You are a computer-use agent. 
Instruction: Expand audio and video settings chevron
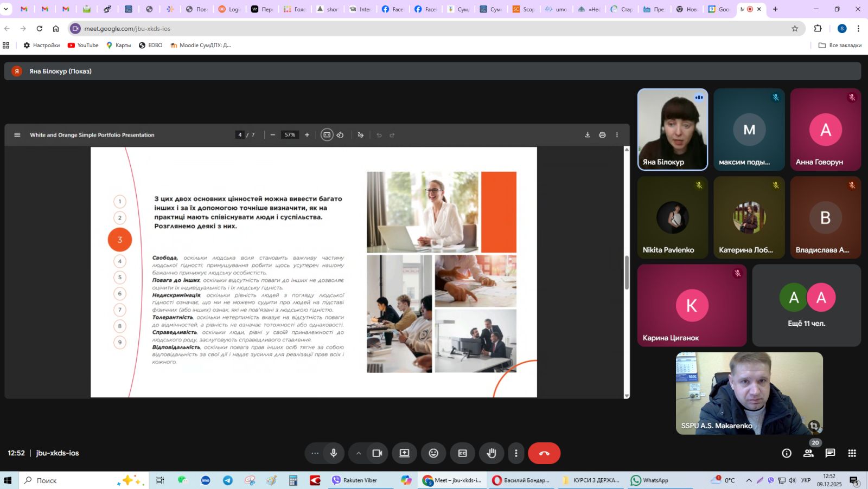point(359,453)
